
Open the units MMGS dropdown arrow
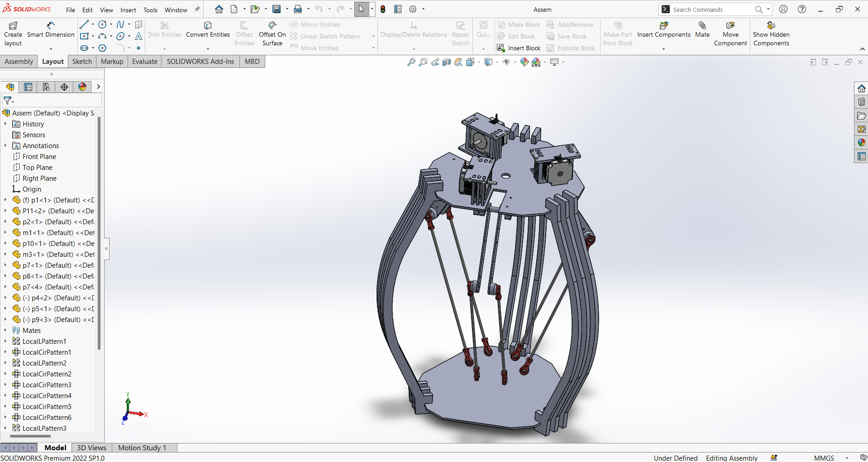coord(847,458)
